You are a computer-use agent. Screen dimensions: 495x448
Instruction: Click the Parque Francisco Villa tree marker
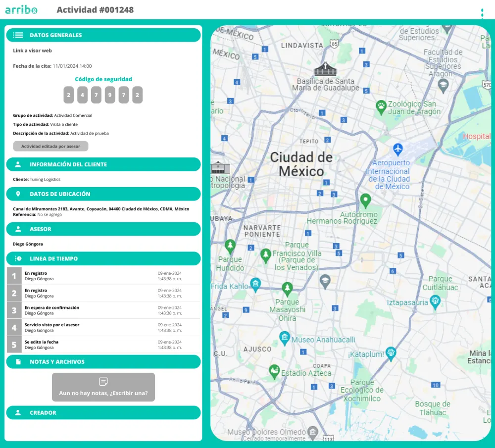click(265, 255)
